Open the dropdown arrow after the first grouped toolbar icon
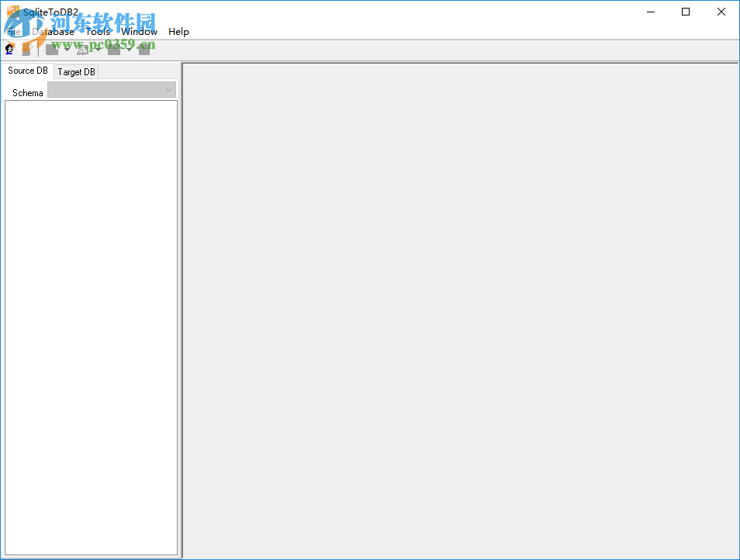740x560 pixels. [66, 49]
